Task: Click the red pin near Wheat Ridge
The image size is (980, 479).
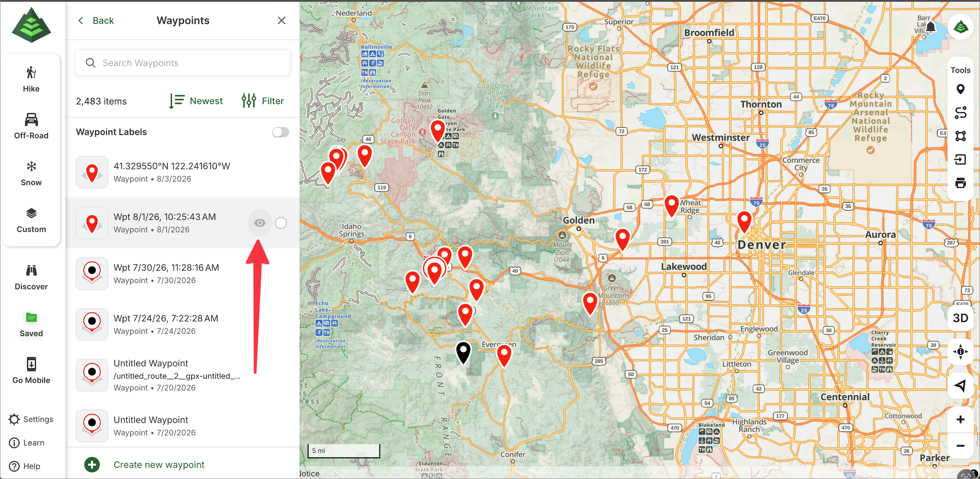Action: click(672, 206)
